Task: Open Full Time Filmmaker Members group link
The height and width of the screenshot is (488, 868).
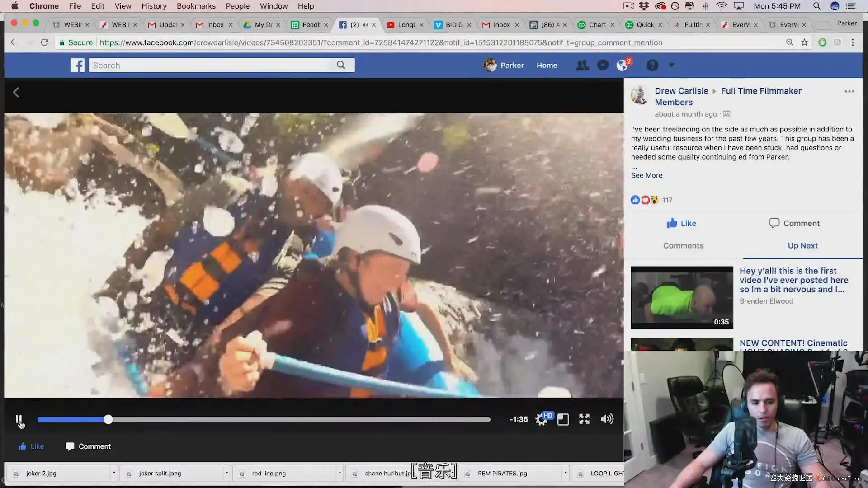Action: click(x=761, y=91)
